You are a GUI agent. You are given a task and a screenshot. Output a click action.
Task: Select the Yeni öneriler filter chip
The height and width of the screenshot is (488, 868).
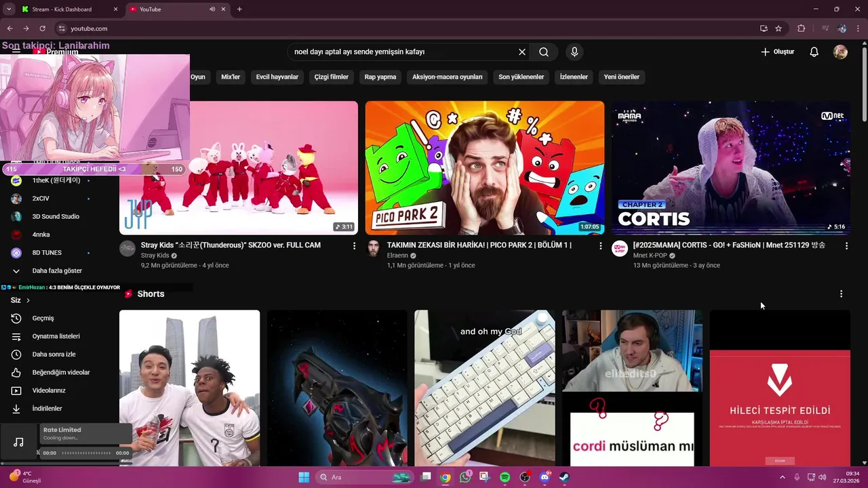pos(621,77)
